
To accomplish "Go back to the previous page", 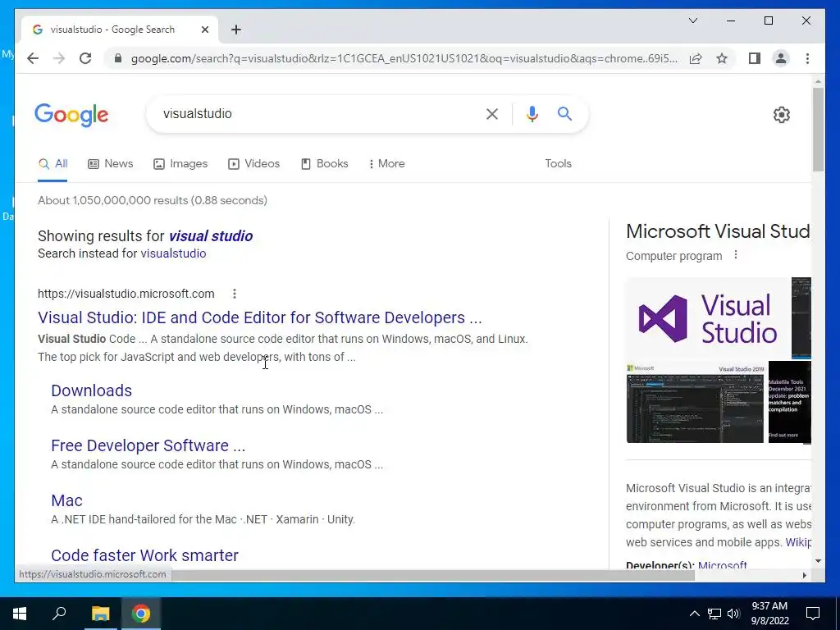I will [x=33, y=58].
